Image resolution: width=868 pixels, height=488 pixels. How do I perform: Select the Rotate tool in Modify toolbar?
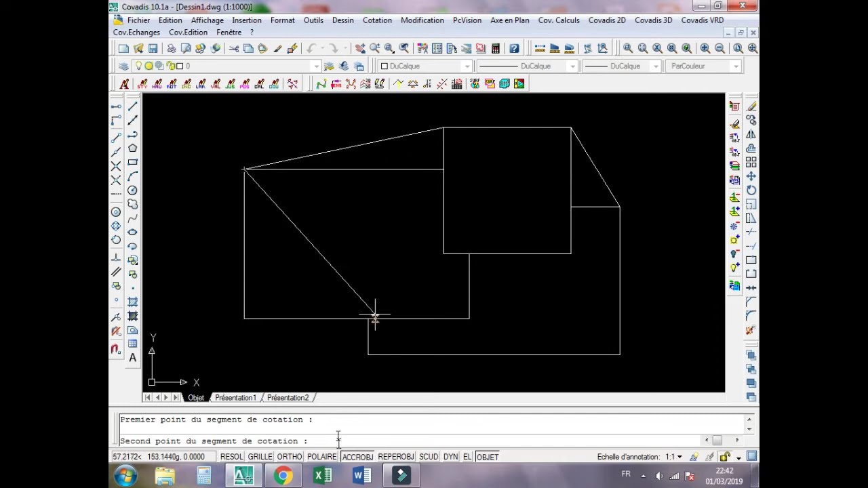coord(751,190)
